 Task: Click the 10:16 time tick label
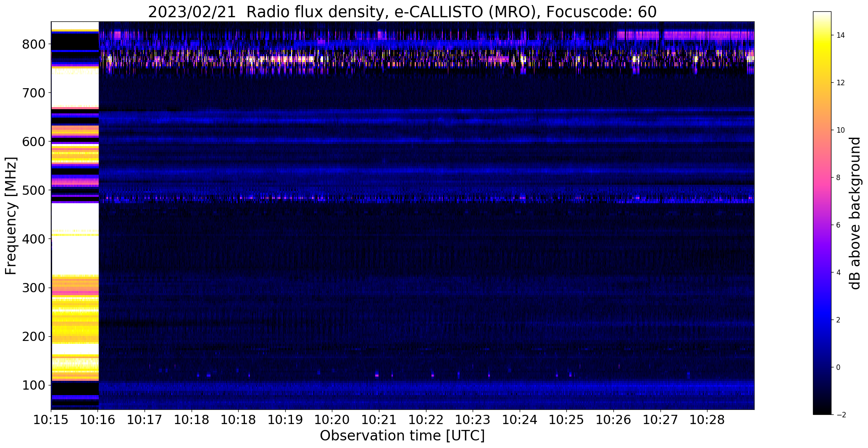click(98, 420)
